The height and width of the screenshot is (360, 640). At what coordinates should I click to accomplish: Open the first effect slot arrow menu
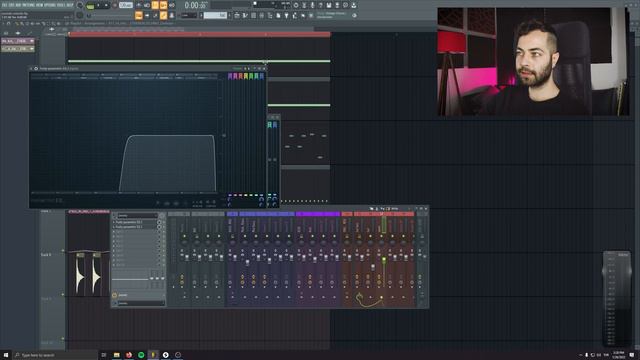[x=114, y=222]
